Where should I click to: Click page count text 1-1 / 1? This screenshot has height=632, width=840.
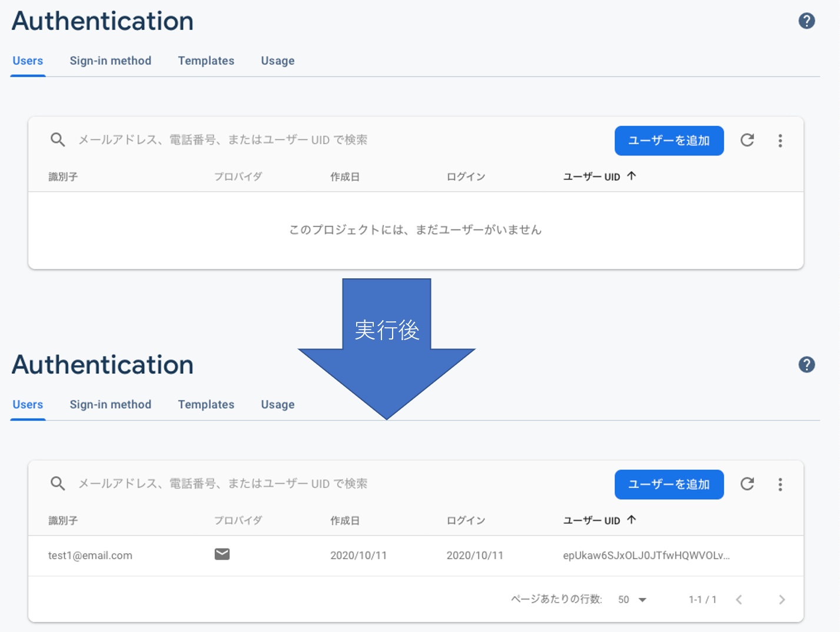tap(703, 600)
